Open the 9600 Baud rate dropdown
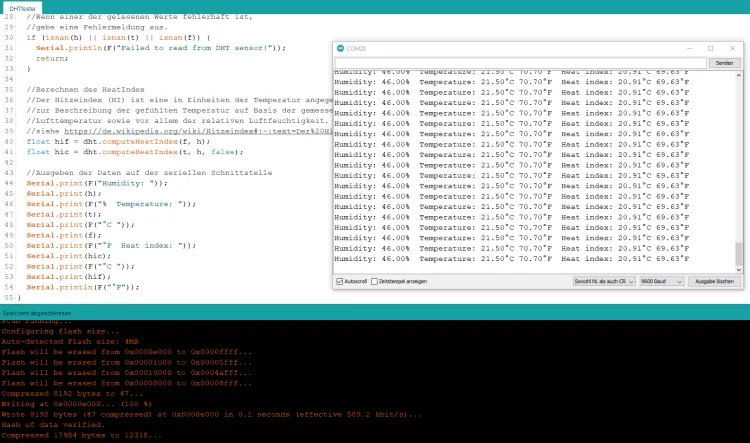This screenshot has width=750, height=443. point(660,282)
